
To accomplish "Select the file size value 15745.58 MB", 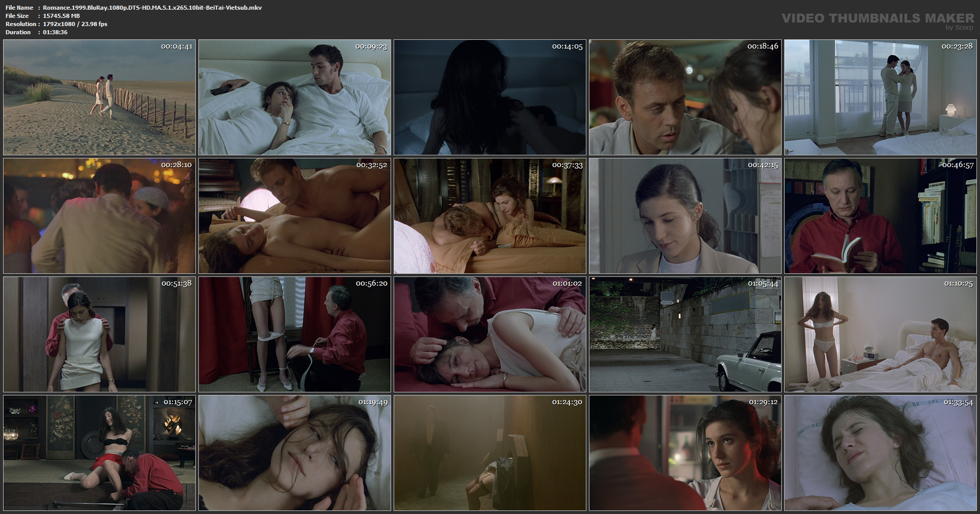I will pos(61,16).
